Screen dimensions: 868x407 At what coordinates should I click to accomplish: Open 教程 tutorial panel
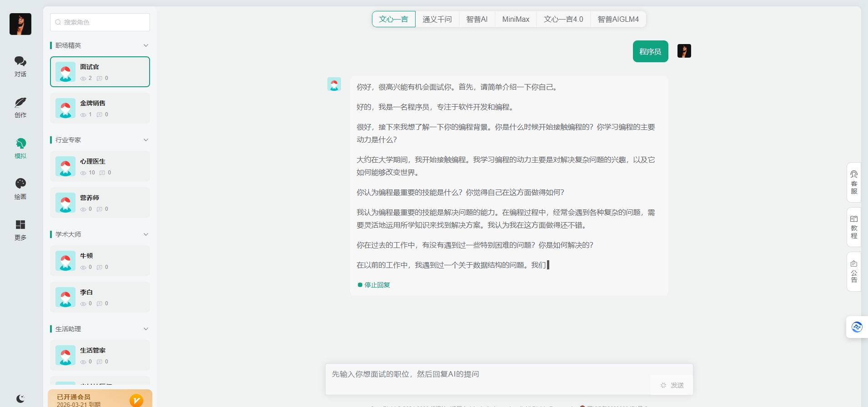coord(854,227)
